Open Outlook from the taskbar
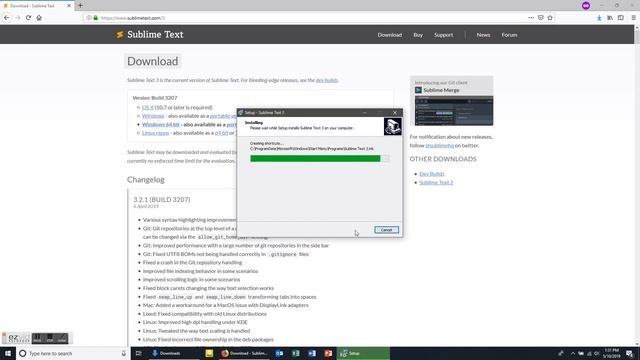This screenshot has height=360, width=640. click(279, 353)
